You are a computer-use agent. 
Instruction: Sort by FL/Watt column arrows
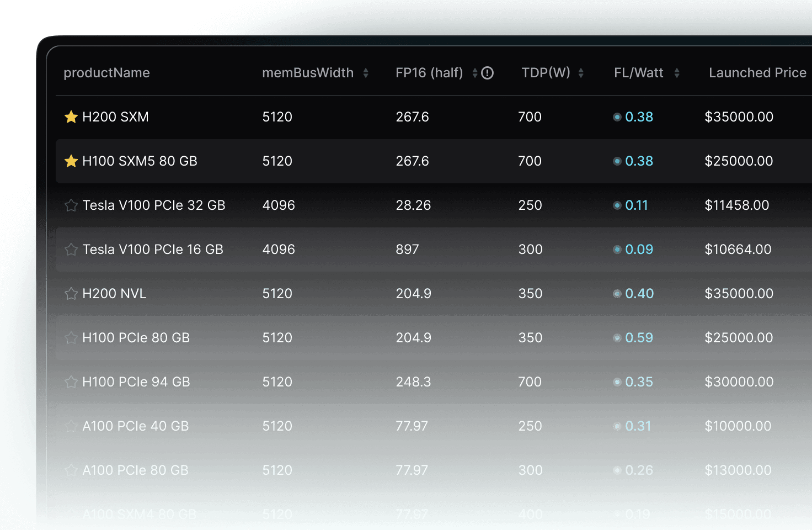(677, 73)
